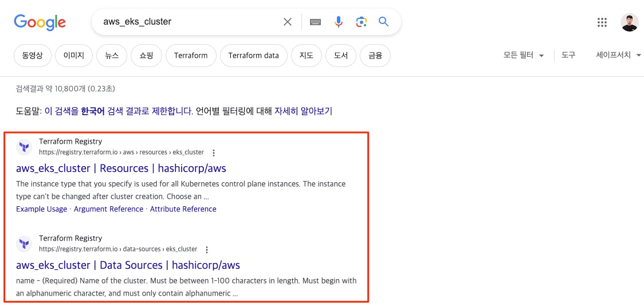Go to Argument Reference sitelink
This screenshot has width=644, height=306.
point(108,209)
